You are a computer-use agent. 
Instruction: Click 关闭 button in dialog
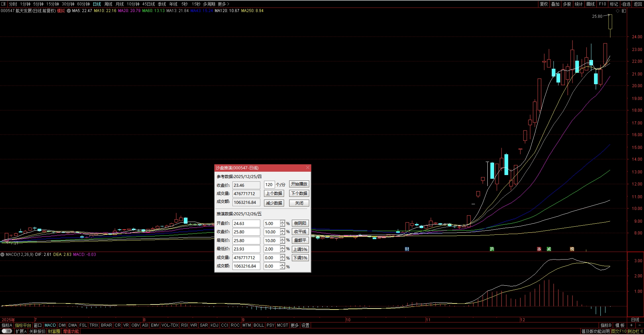point(299,203)
